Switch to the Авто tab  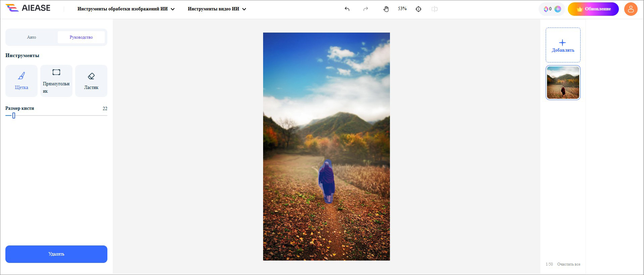coord(32,37)
